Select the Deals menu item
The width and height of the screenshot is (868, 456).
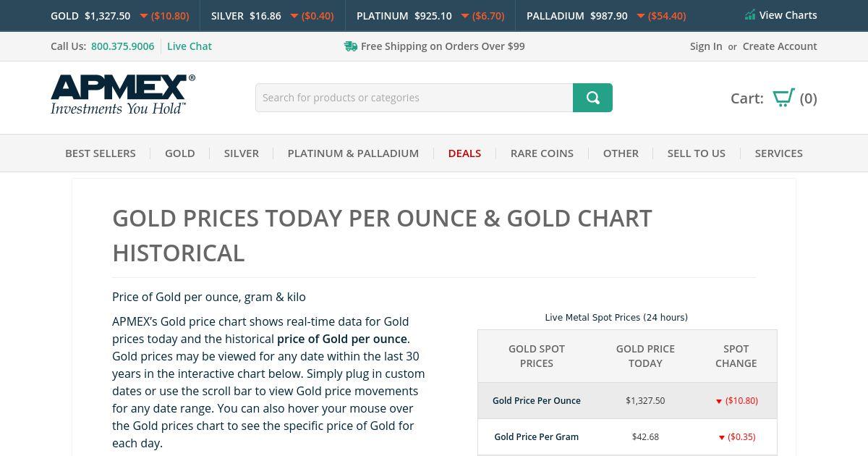coord(464,153)
